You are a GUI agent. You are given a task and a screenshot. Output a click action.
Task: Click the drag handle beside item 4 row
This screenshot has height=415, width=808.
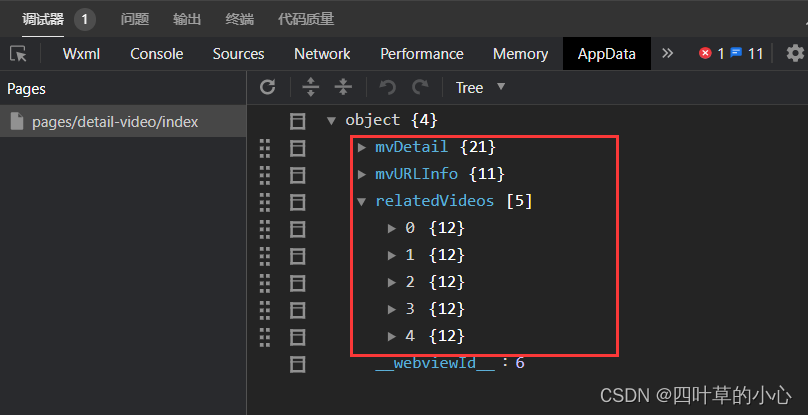point(265,338)
